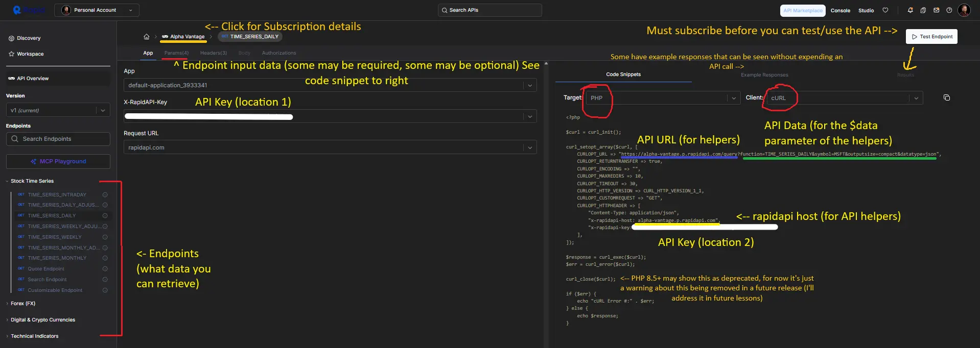
Task: Show info for TIME_SERIES_MONTHLY_AD endpoint
Action: click(x=105, y=248)
